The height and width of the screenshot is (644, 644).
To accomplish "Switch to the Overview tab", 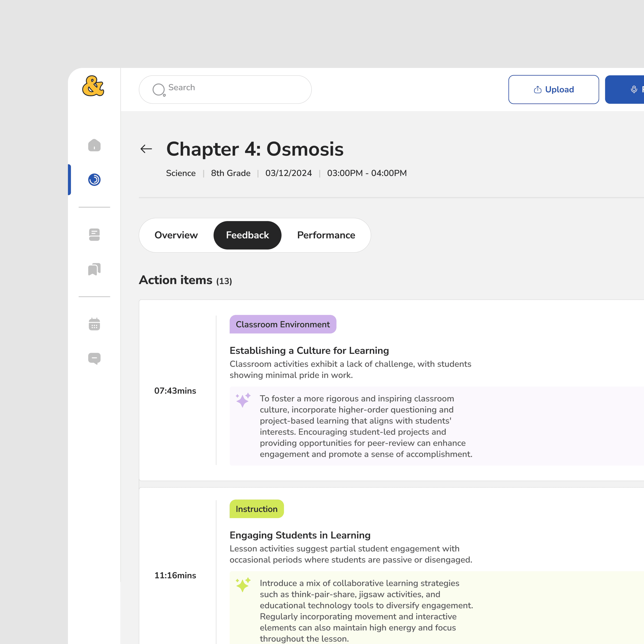I will (x=176, y=235).
